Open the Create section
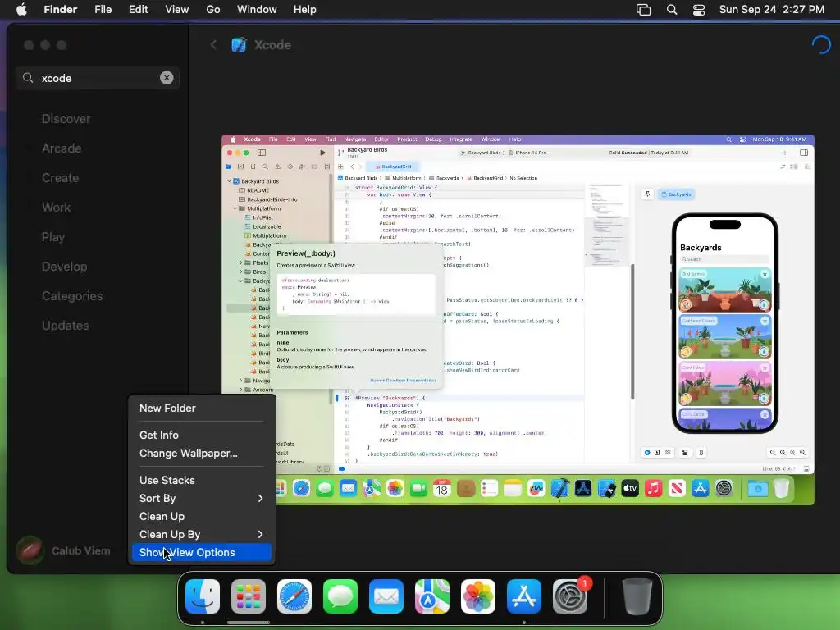 60,178
